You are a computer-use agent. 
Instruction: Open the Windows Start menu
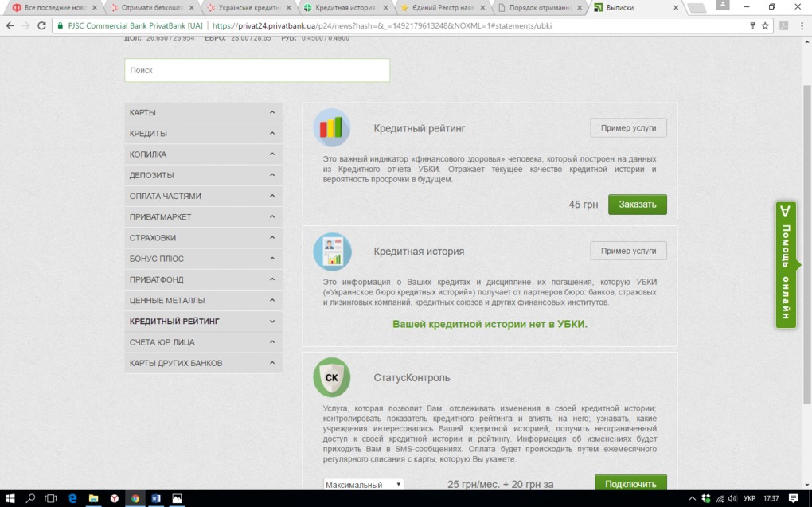tap(10, 498)
